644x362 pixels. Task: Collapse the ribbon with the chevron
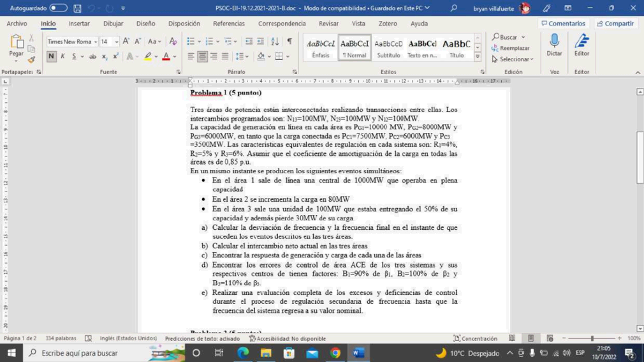(x=638, y=72)
